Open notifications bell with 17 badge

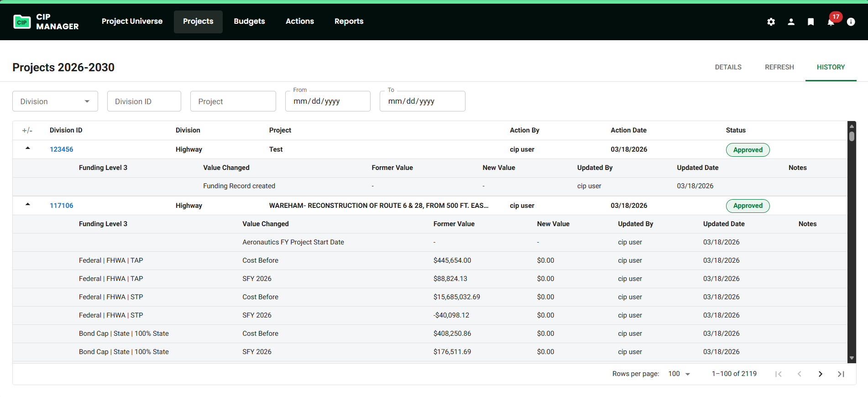click(831, 22)
